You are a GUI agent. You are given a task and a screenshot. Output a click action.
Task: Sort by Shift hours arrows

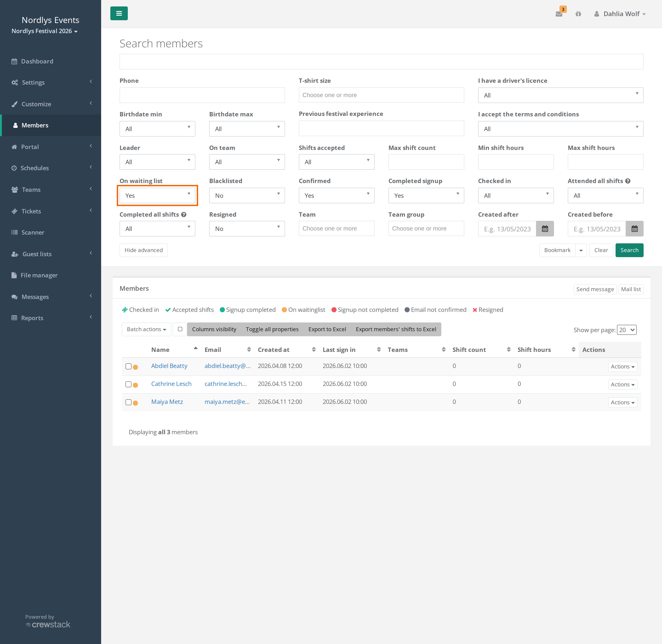[x=574, y=349]
